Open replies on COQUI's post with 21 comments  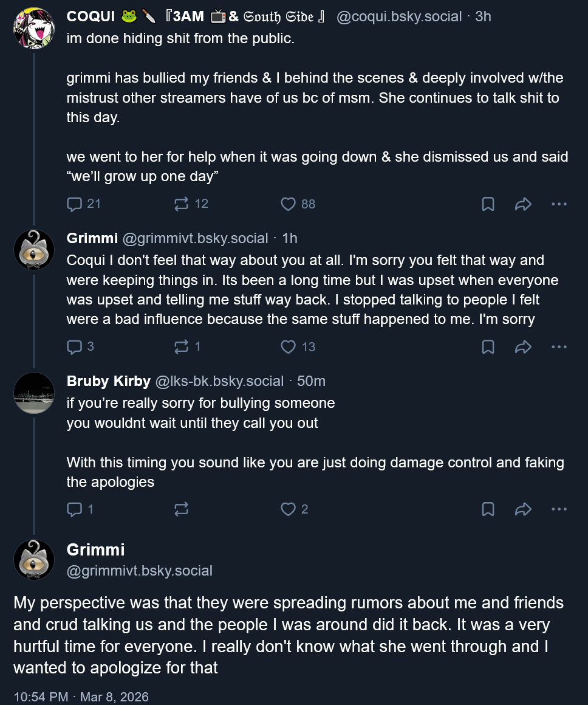[84, 204]
